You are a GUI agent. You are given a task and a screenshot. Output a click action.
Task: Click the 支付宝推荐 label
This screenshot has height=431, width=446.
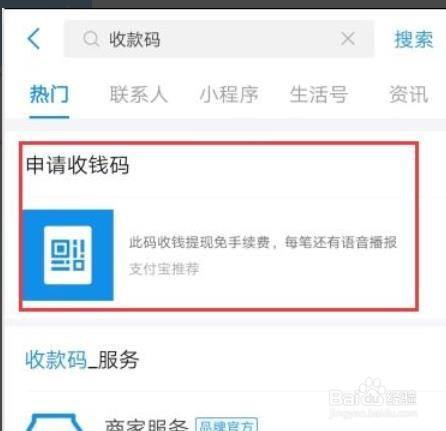(x=164, y=269)
